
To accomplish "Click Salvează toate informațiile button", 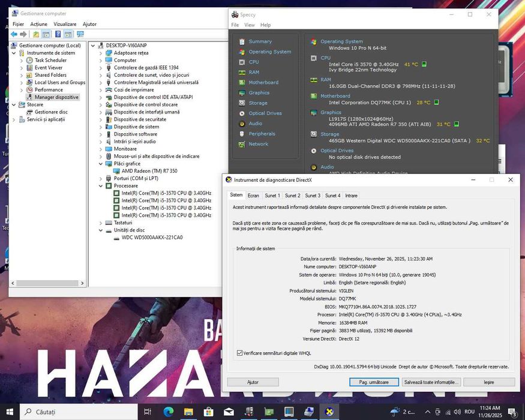I will pyautogui.click(x=431, y=382).
